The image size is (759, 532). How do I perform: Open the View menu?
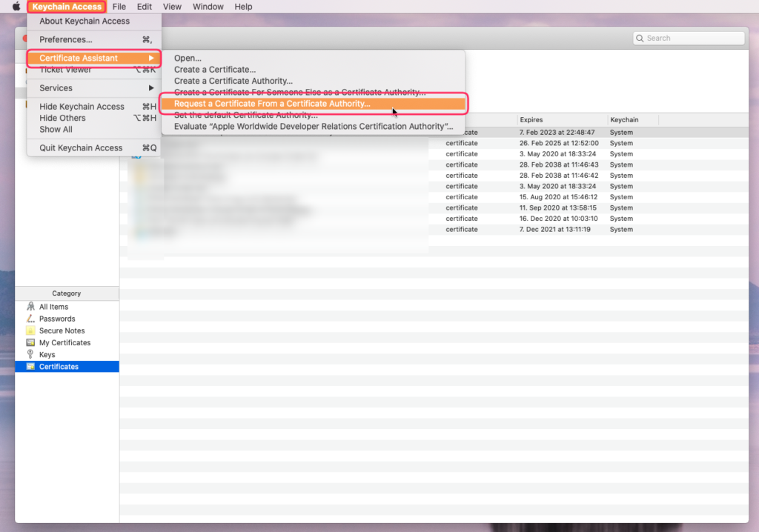(x=172, y=7)
